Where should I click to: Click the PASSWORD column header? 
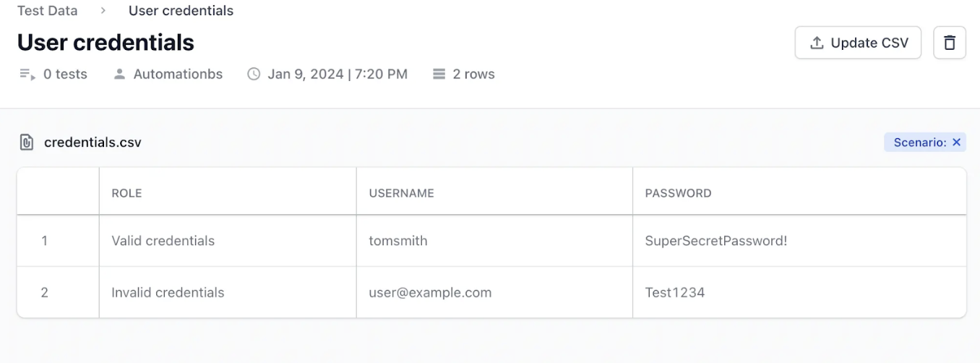(x=678, y=193)
